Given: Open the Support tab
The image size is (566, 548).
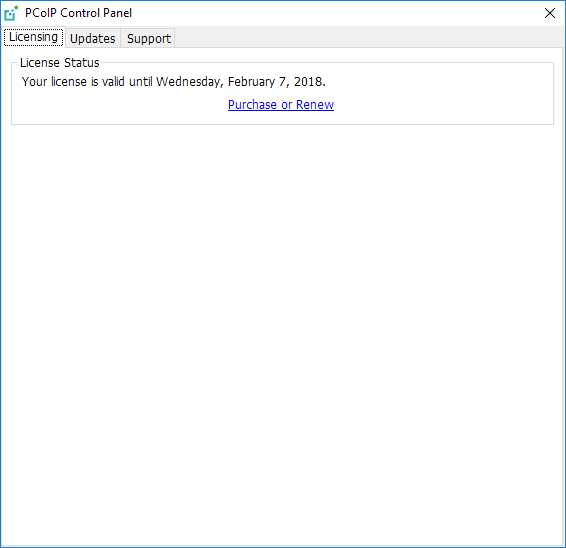Looking at the screenshot, I should pyautogui.click(x=148, y=38).
